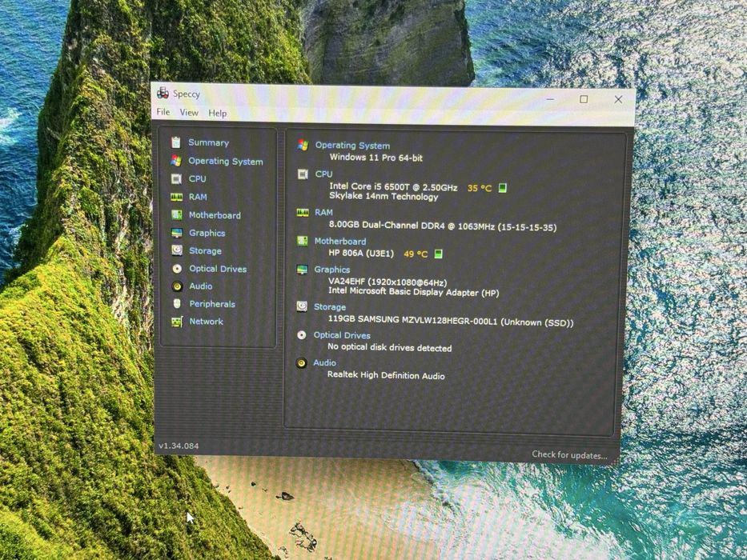The image size is (747, 560).
Task: Open the Storage heading in the summary panel
Action: (330, 307)
